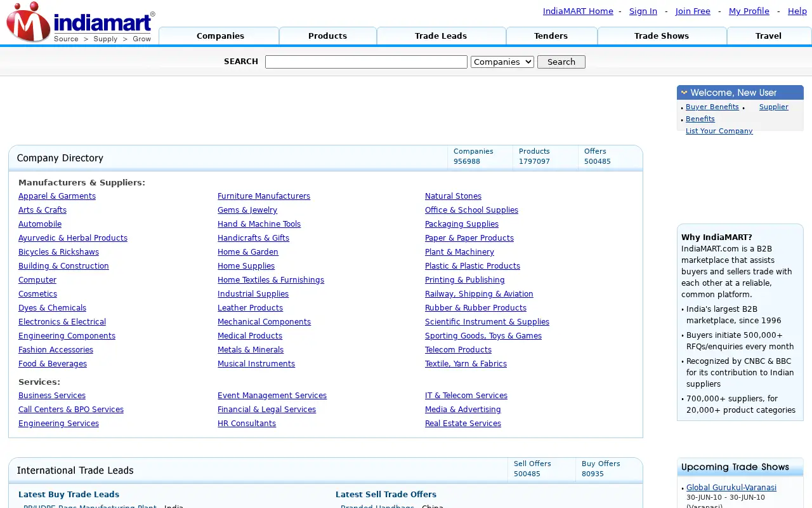Image resolution: width=812 pixels, height=508 pixels.
Task: Open Furniture Manufacturers category
Action: 264,196
